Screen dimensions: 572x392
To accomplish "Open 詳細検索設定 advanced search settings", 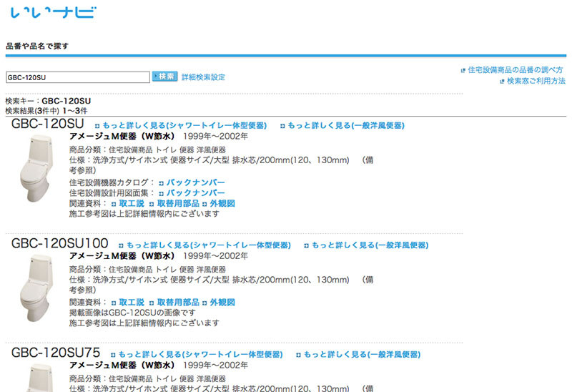I will pyautogui.click(x=203, y=77).
